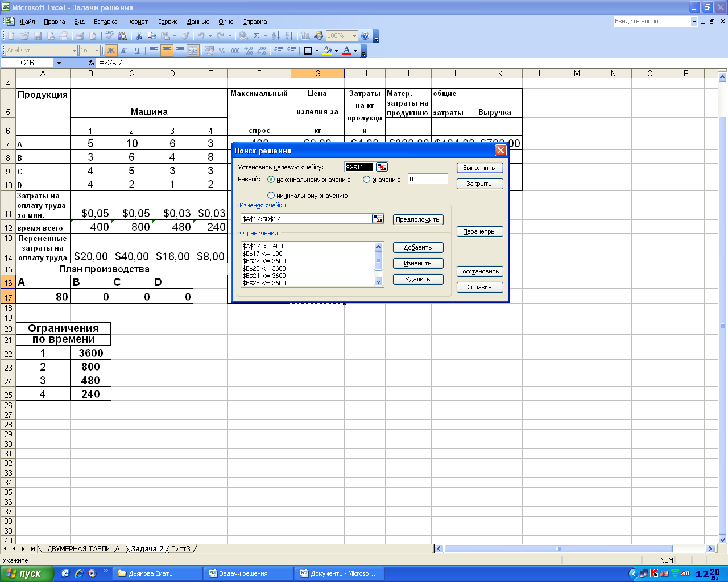Select the 'значению' radio option
728x582 pixels.
coord(366,180)
